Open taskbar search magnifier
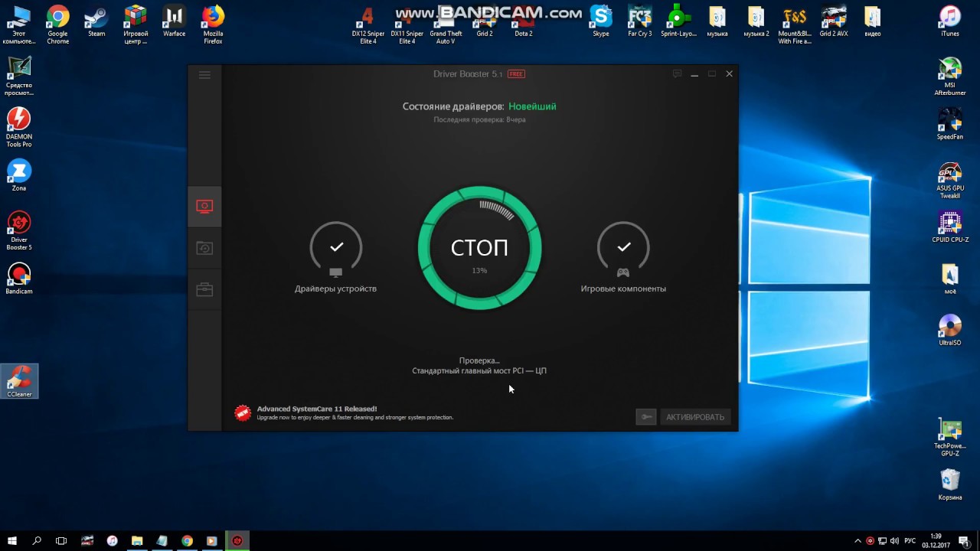This screenshot has height=551, width=980. click(37, 540)
